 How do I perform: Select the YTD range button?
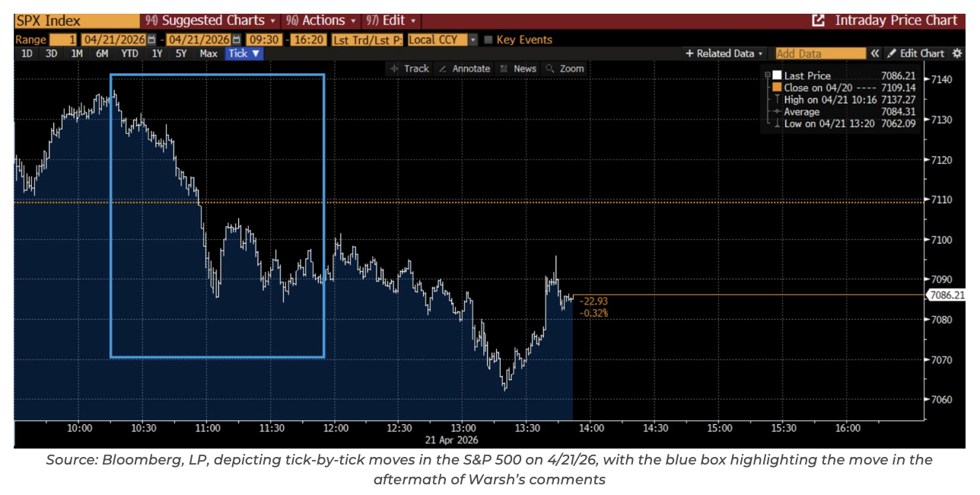(x=129, y=53)
